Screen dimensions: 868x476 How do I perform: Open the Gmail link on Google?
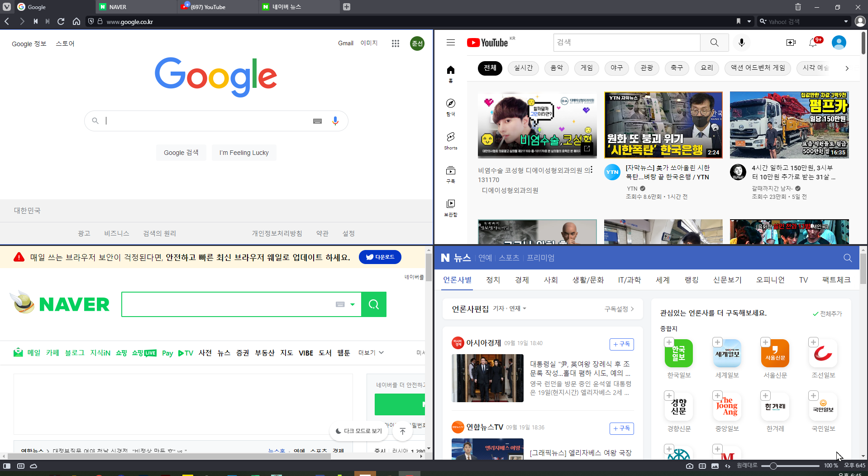(346, 43)
